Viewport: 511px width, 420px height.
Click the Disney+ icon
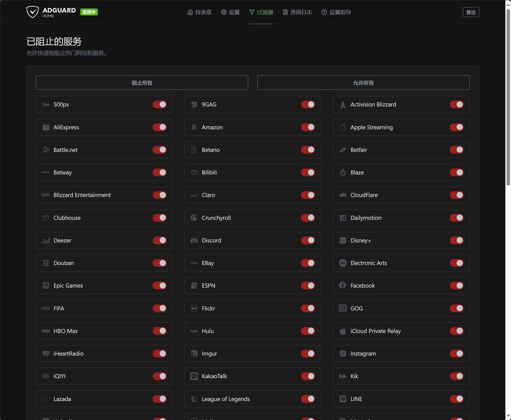(x=343, y=240)
